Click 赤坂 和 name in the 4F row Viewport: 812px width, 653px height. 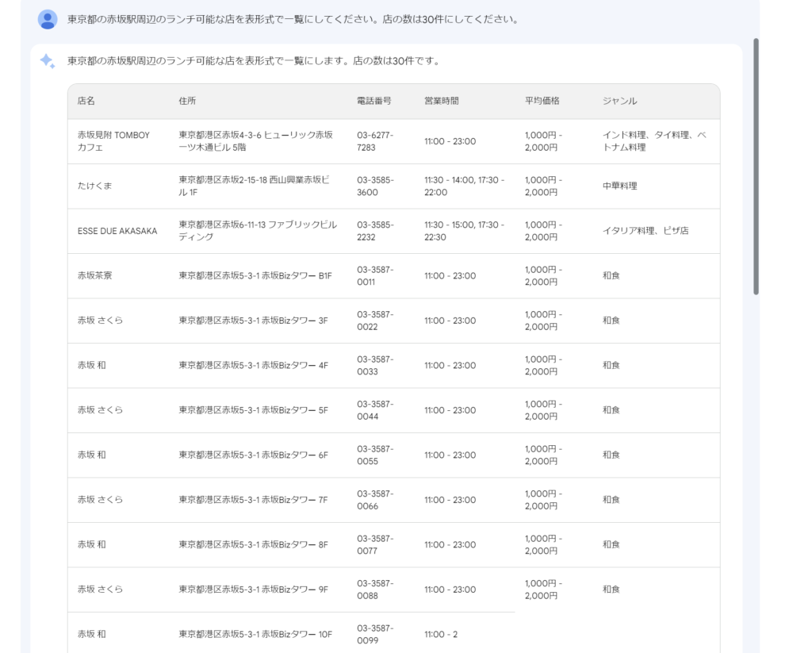pyautogui.click(x=92, y=365)
